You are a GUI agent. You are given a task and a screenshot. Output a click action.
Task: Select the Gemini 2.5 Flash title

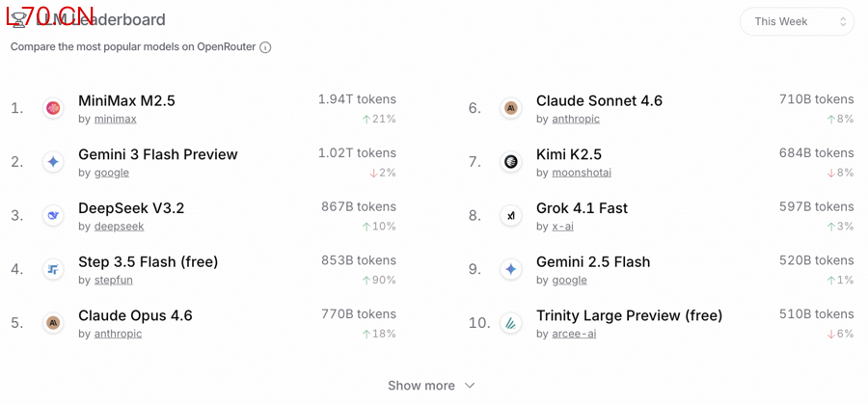pyautogui.click(x=593, y=261)
